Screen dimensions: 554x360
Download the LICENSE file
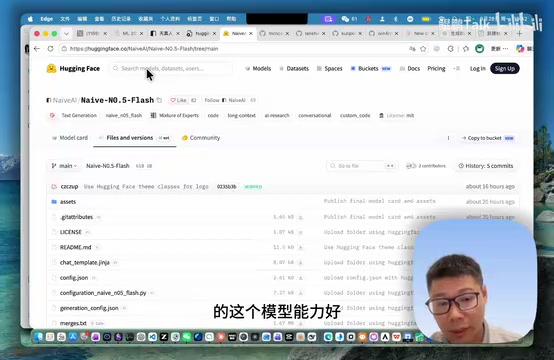[300, 232]
